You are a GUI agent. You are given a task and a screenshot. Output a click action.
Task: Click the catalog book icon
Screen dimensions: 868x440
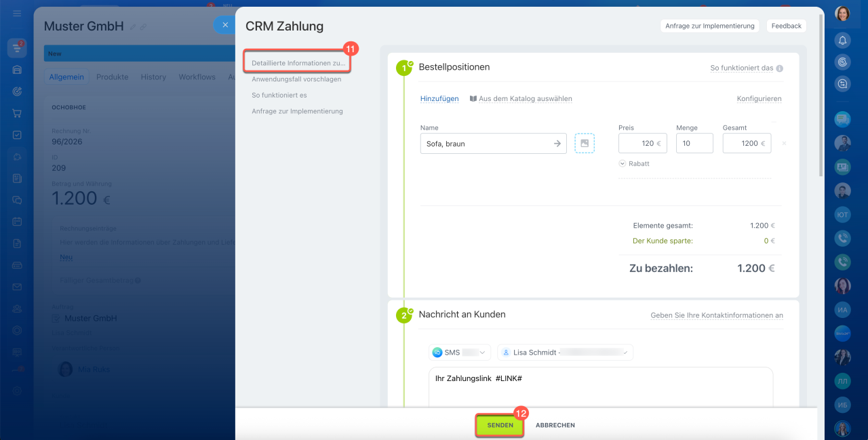(x=473, y=98)
